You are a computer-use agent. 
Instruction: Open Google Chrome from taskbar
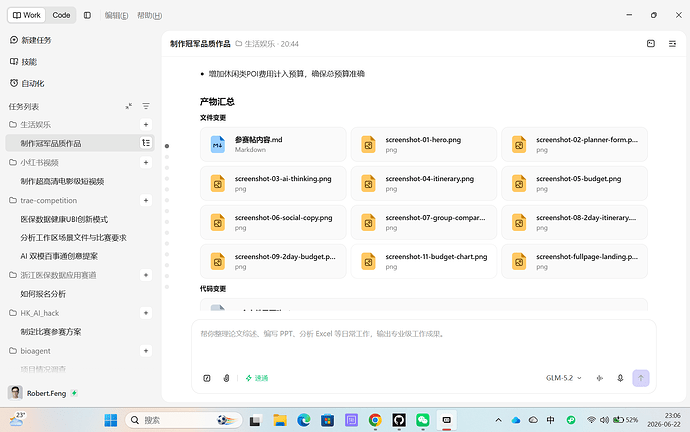pyautogui.click(x=375, y=421)
